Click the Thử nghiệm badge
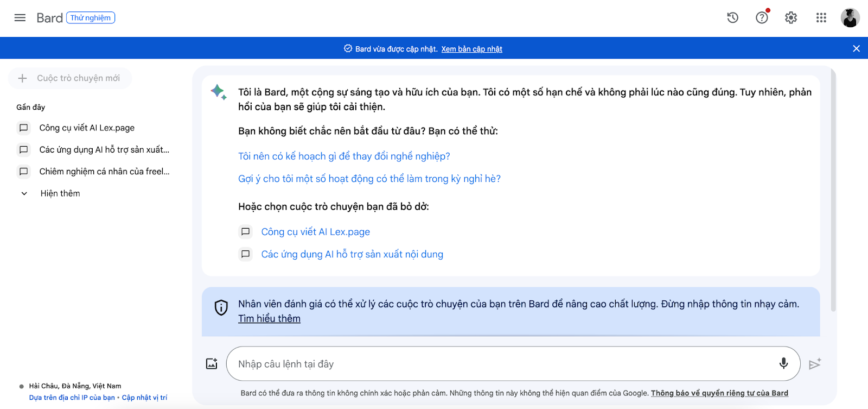 91,18
